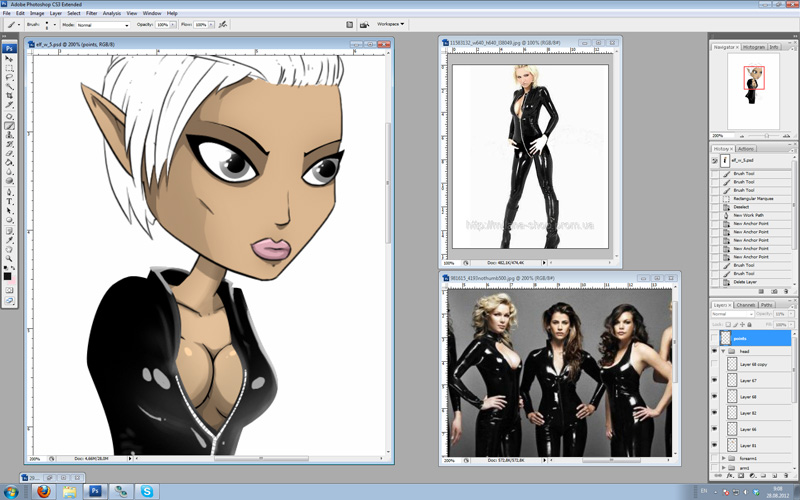Open the Filter menu
The image size is (800, 500).
[x=91, y=13]
